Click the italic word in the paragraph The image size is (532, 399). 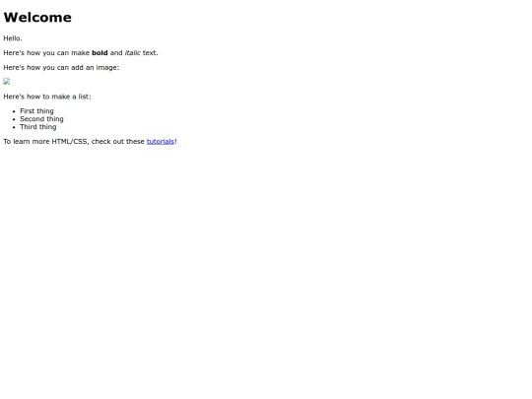click(x=133, y=53)
